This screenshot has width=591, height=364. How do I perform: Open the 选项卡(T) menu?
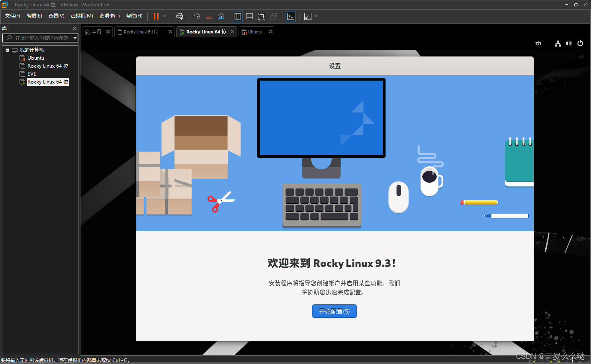click(110, 16)
